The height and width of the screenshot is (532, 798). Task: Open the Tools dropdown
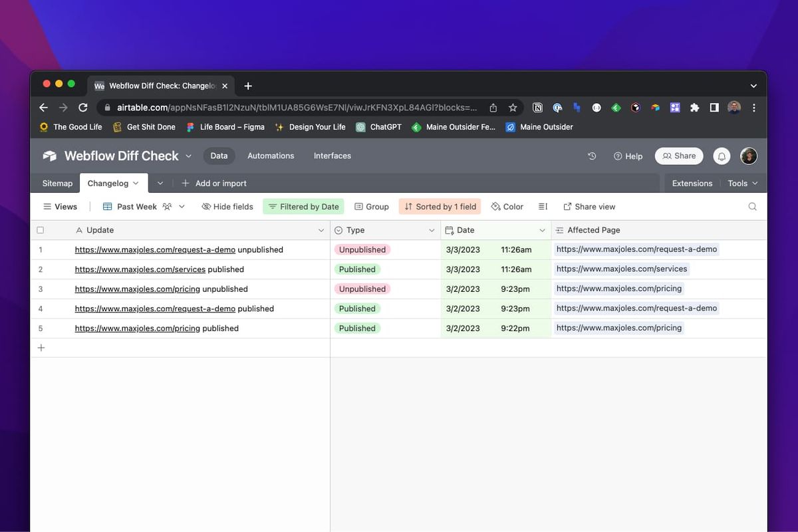(743, 184)
